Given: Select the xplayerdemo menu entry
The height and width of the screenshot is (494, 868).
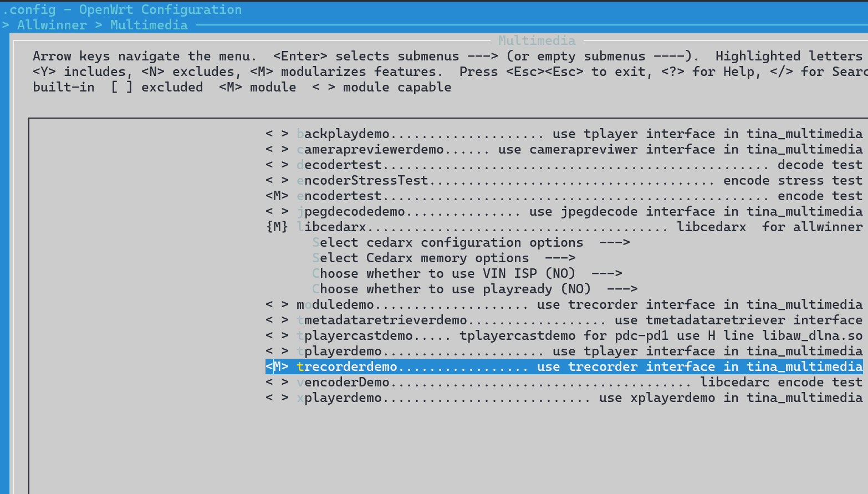Looking at the screenshot, I should (564, 398).
